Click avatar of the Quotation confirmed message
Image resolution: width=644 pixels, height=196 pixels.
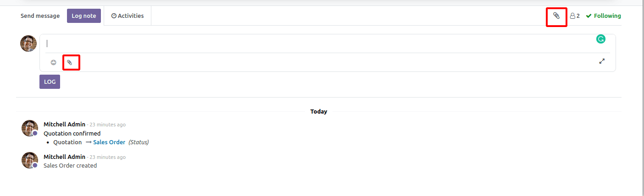pos(30,128)
